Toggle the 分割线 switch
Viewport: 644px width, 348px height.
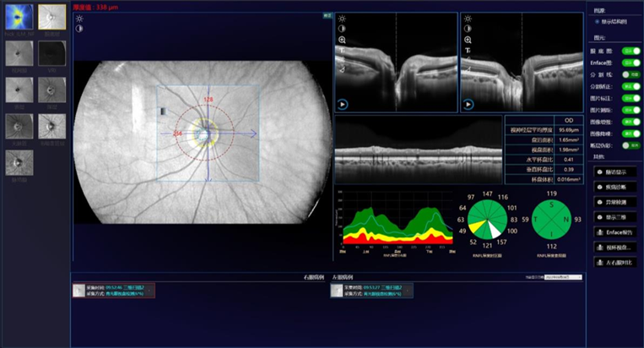tap(628, 74)
